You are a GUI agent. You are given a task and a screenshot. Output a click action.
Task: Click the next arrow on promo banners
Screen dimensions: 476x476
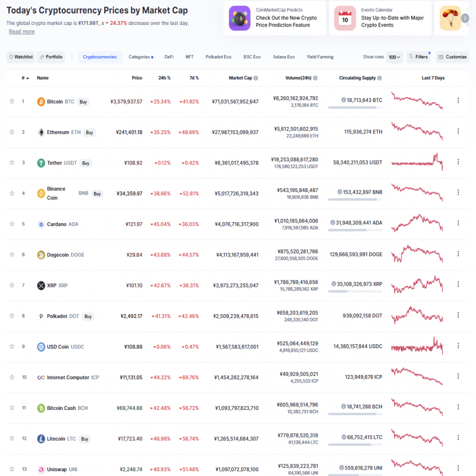(465, 18)
